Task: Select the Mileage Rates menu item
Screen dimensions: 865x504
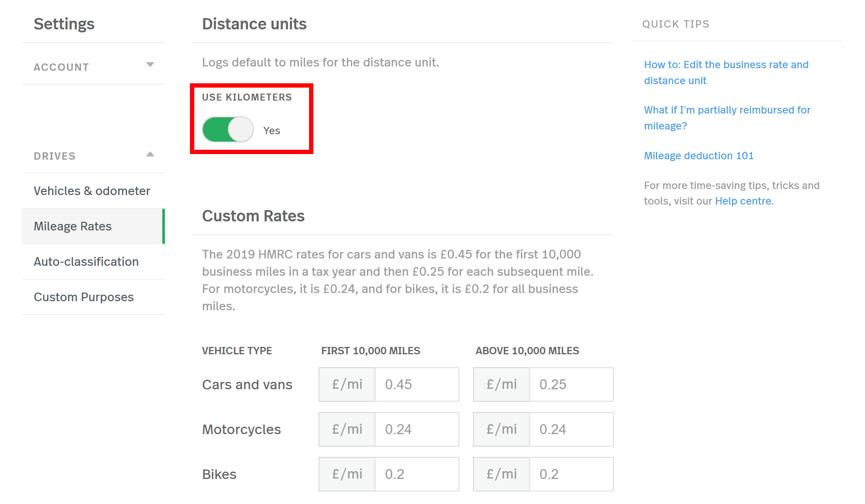Action: (94, 227)
